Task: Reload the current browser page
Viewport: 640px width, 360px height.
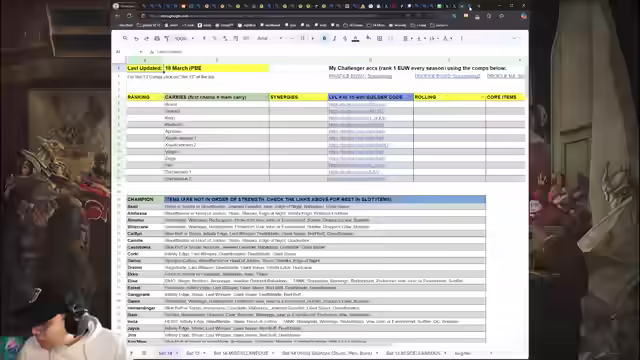Action: 129,16
